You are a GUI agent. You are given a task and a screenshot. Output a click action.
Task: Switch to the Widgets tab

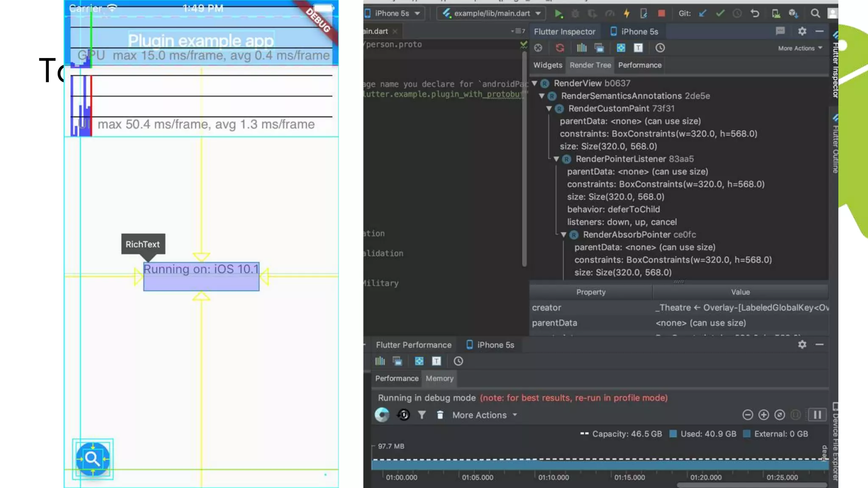click(x=548, y=65)
